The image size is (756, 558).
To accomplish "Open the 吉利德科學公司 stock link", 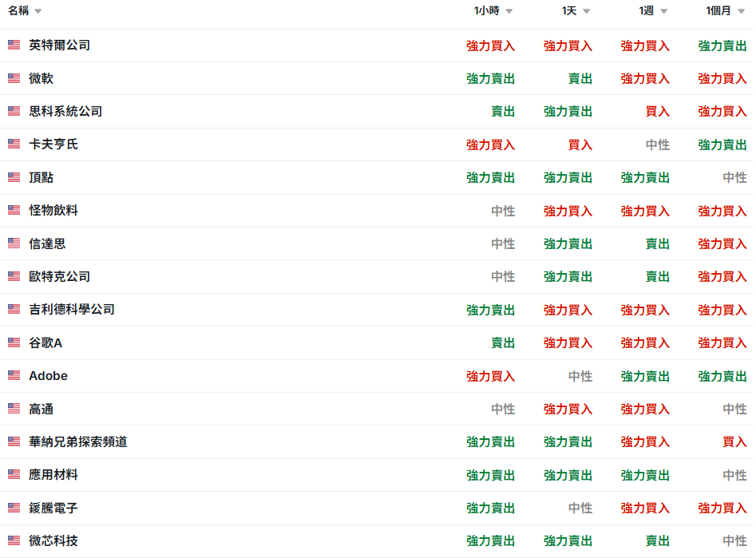I will pos(72,309).
